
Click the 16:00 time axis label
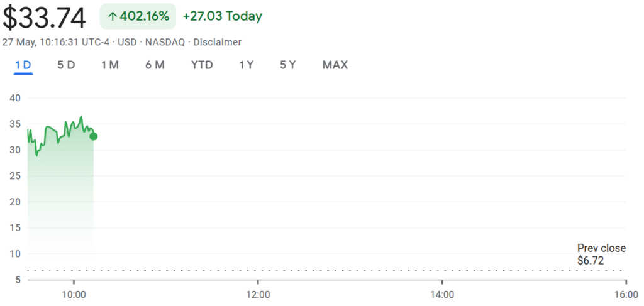click(625, 294)
